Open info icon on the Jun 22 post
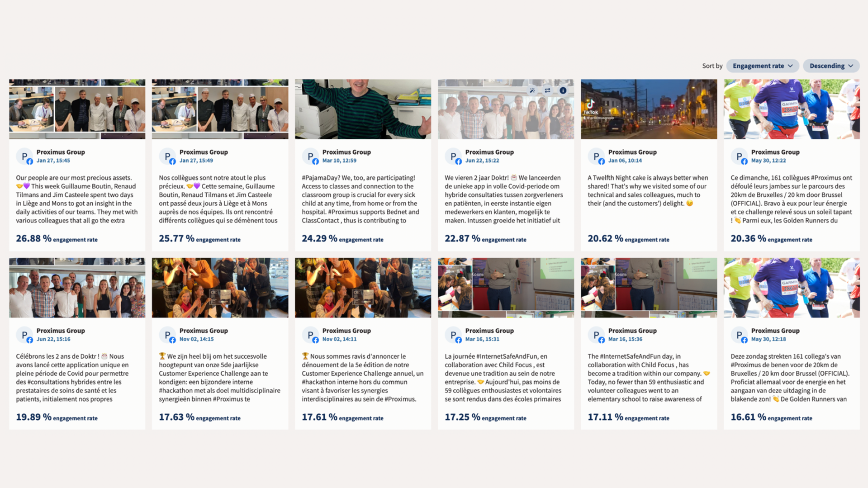 tap(563, 90)
